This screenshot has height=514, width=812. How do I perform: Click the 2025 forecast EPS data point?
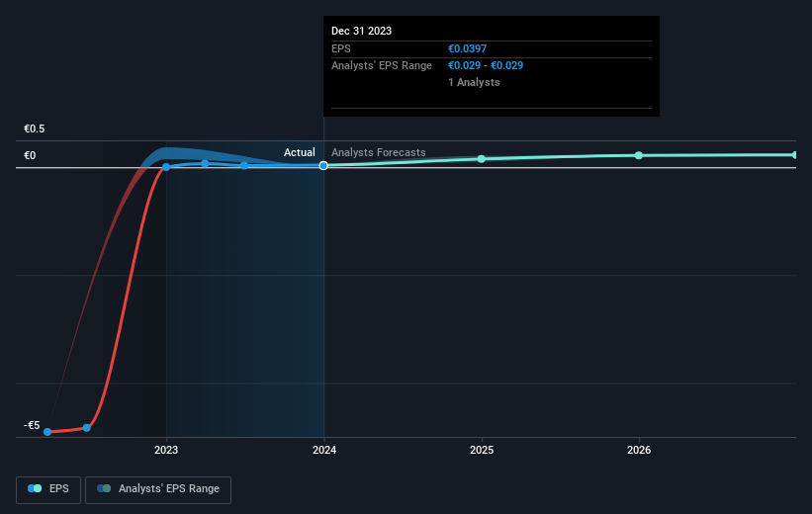(482, 159)
